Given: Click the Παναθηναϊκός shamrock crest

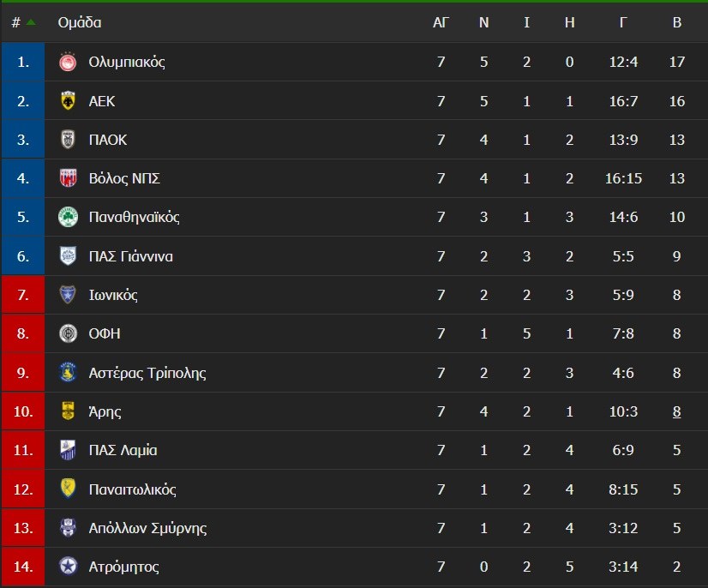Looking at the screenshot, I should tap(68, 218).
